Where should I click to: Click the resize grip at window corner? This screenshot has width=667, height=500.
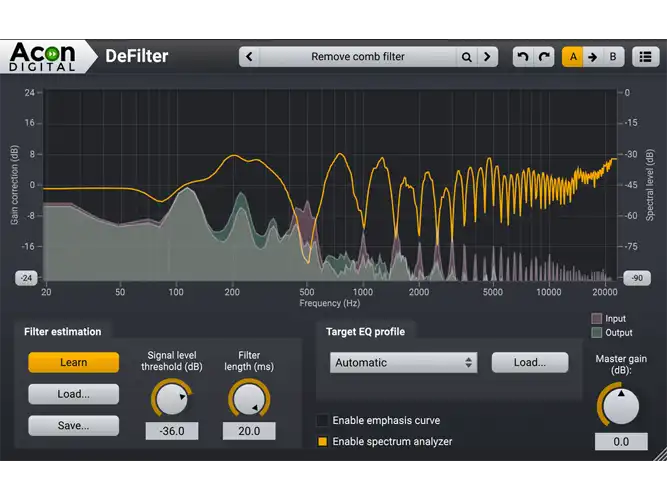[x=661, y=454]
